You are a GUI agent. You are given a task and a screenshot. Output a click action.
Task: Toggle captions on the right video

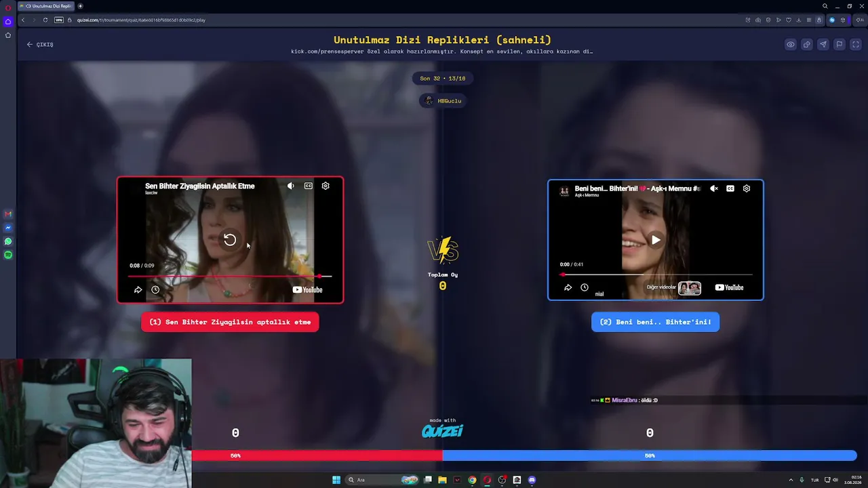(x=730, y=188)
